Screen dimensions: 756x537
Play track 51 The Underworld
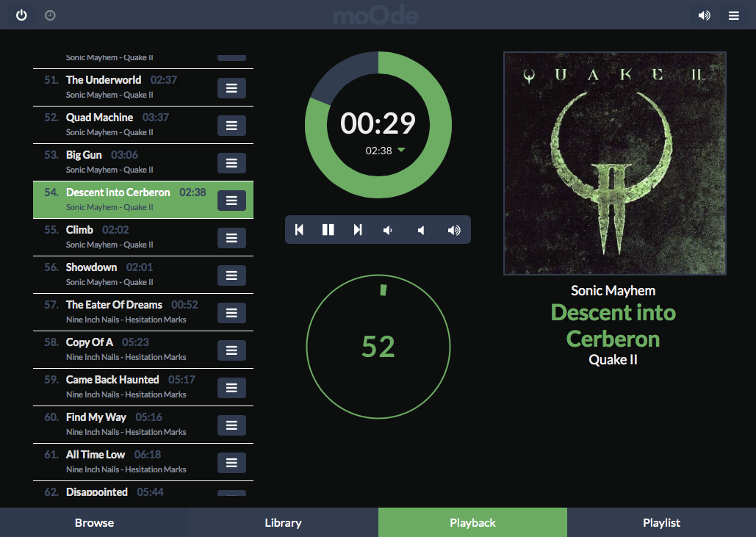pyautogui.click(x=143, y=87)
